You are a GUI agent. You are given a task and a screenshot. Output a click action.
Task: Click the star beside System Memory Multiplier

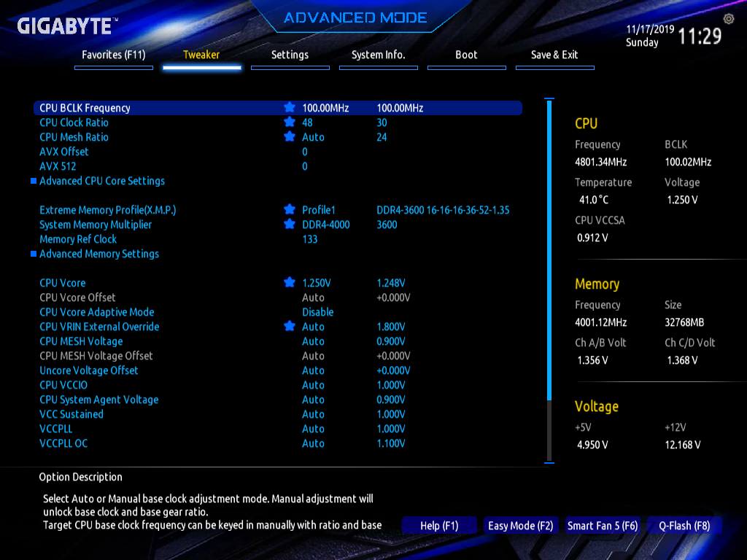coord(289,225)
